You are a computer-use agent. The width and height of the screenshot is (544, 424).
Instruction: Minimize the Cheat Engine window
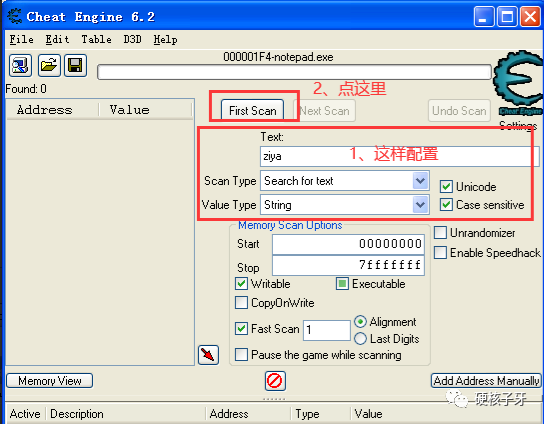(484, 16)
